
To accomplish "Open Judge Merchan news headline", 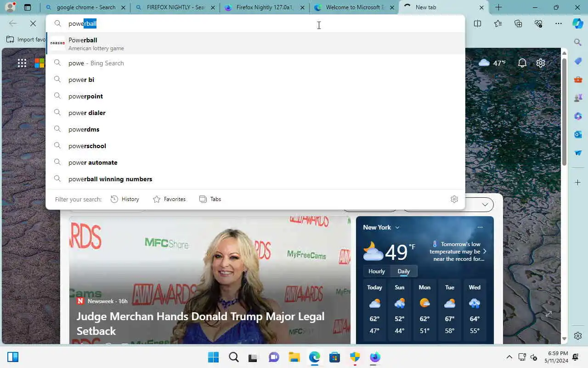I will (200, 323).
